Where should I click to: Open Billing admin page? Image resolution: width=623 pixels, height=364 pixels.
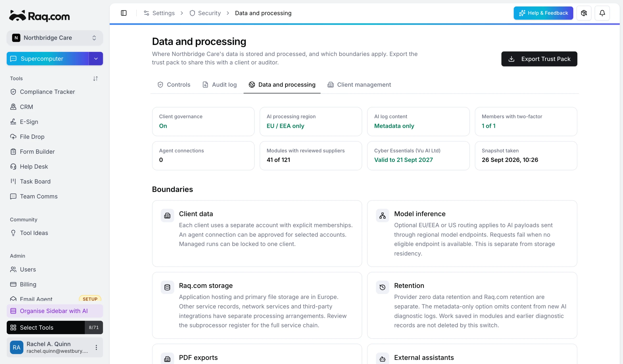(x=55, y=284)
